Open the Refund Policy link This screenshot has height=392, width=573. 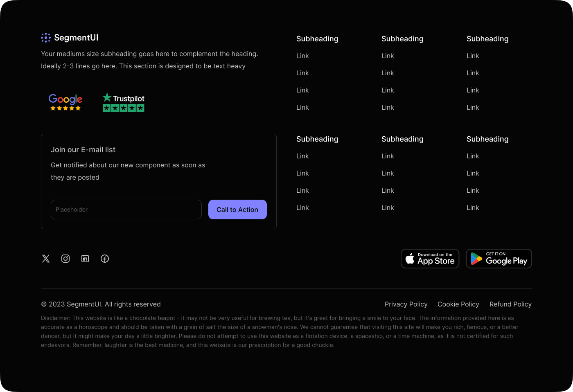(510, 304)
